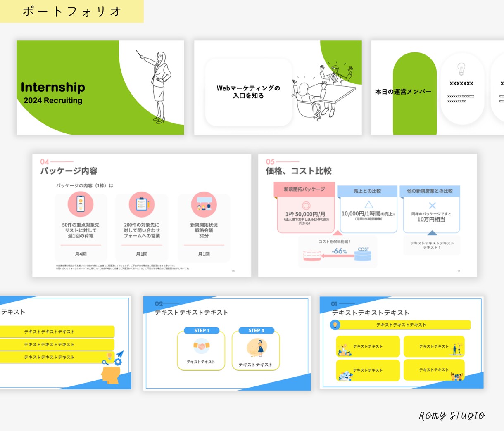
Task: Select the 売上との比較 tab header
Action: (367, 191)
